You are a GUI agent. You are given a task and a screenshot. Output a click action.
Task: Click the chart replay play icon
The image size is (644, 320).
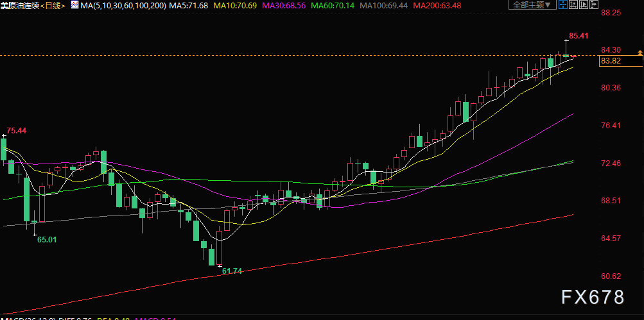[584, 4]
